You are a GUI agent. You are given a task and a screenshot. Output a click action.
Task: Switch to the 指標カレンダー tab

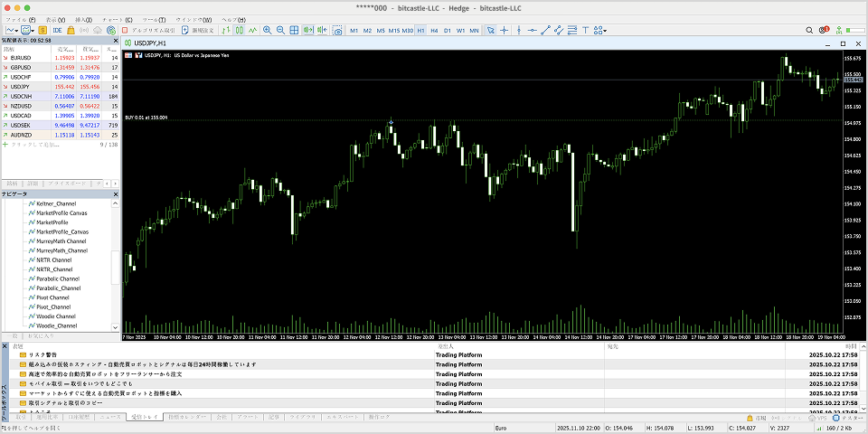[x=188, y=416]
